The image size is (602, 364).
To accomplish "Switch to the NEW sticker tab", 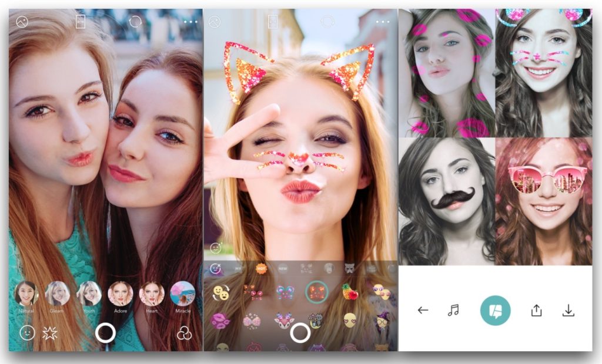I will pos(283,268).
